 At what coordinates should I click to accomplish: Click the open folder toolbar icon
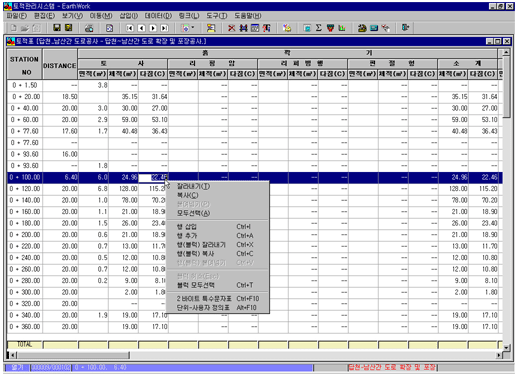tap(25, 28)
